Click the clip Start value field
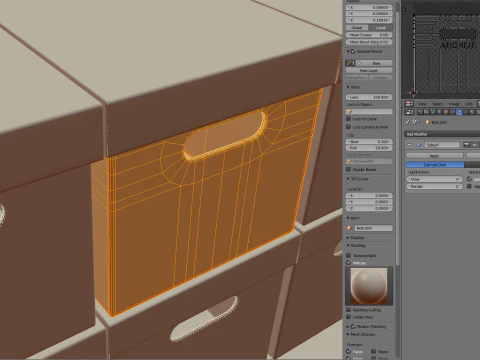The height and width of the screenshot is (360, 480). (x=369, y=141)
